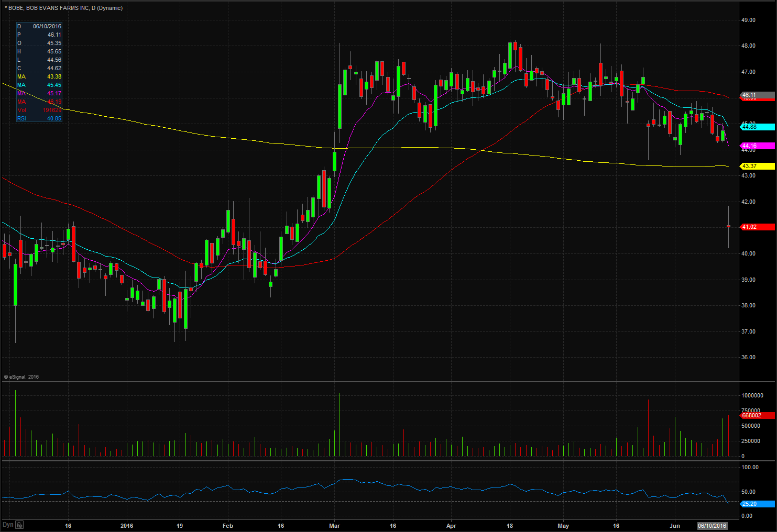777x532 pixels.
Task: Click the cyan MA value 45.45
Action: 54,85
